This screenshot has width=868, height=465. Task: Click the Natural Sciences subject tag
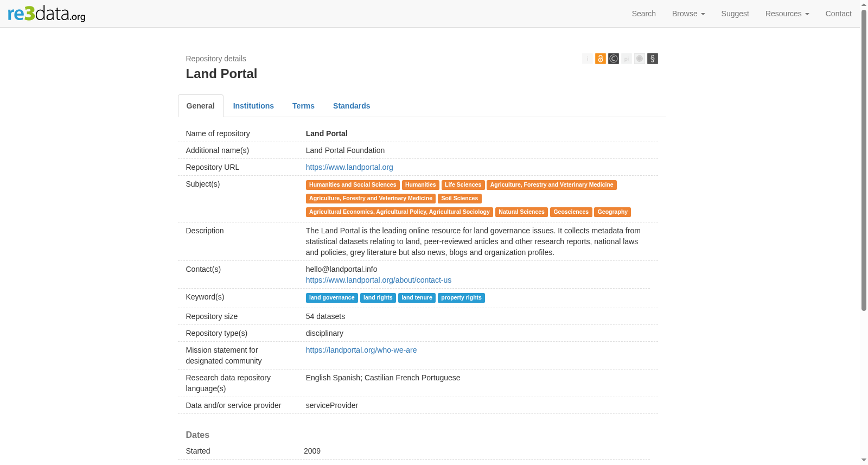pyautogui.click(x=521, y=212)
